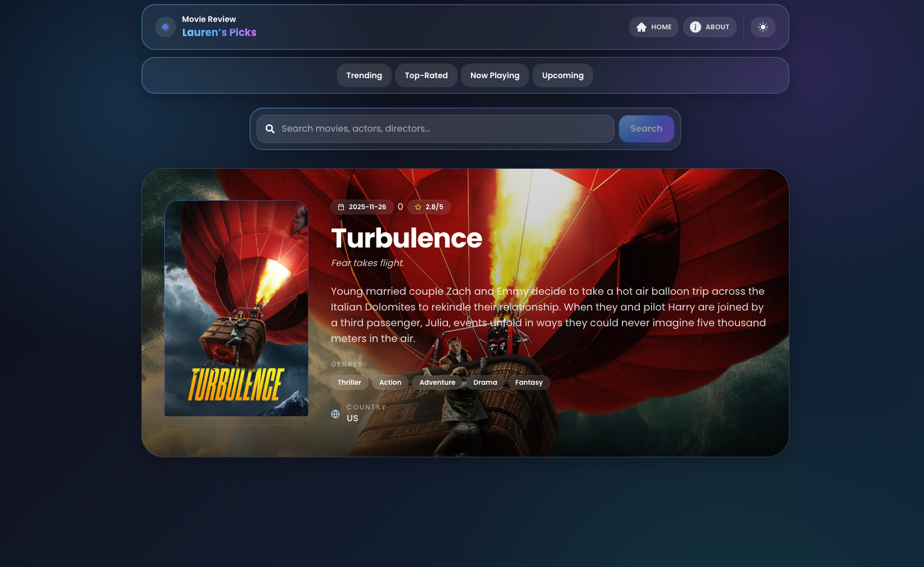Select the Thriller genre tag
The image size is (924, 567).
tap(349, 382)
